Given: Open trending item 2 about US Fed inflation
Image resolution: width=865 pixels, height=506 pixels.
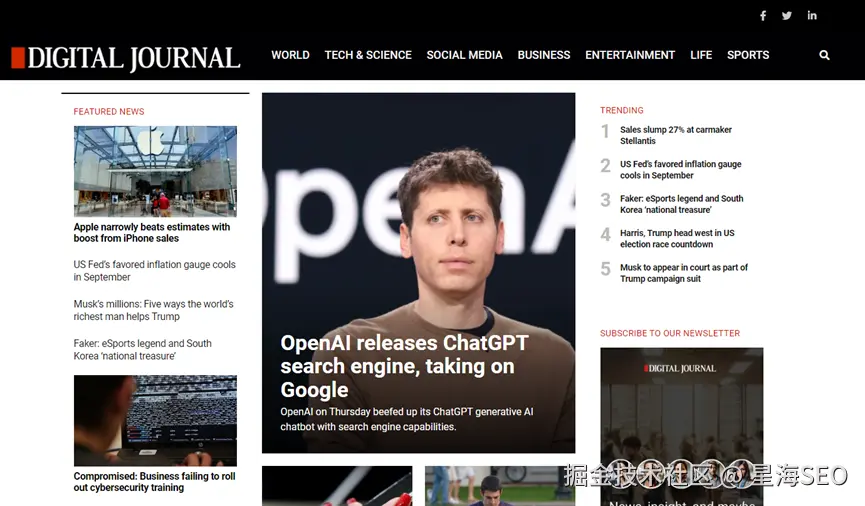Looking at the screenshot, I should [681, 169].
